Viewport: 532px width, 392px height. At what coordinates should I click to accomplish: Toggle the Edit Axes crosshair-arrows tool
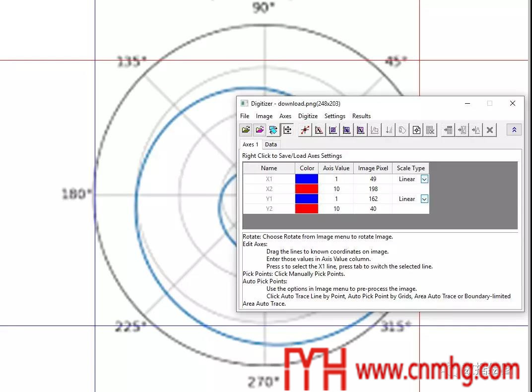[287, 130]
